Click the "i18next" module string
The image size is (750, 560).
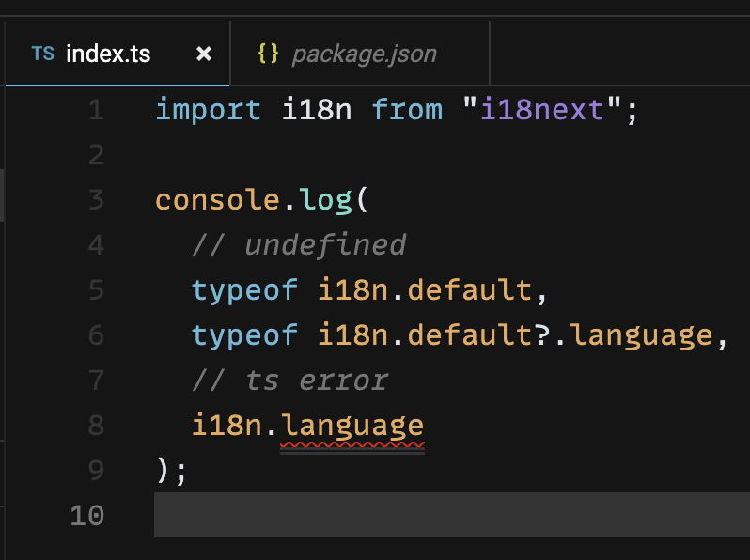(x=542, y=110)
